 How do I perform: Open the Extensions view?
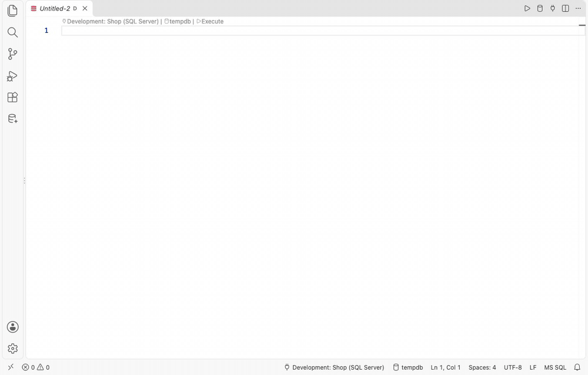coord(12,98)
